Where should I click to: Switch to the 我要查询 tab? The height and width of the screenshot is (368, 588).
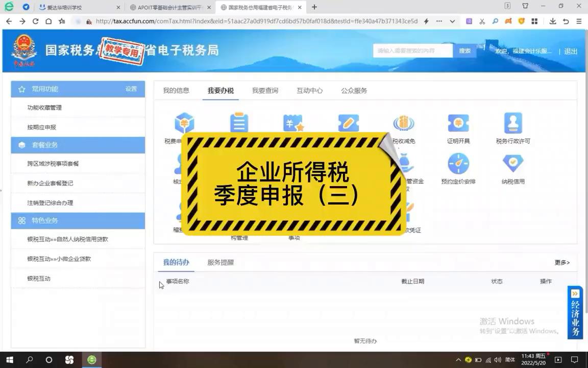(x=264, y=90)
